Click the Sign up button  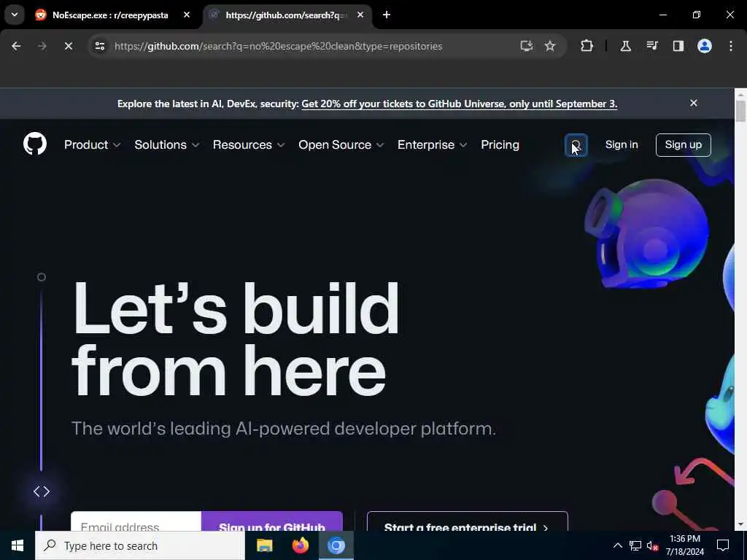tap(683, 145)
